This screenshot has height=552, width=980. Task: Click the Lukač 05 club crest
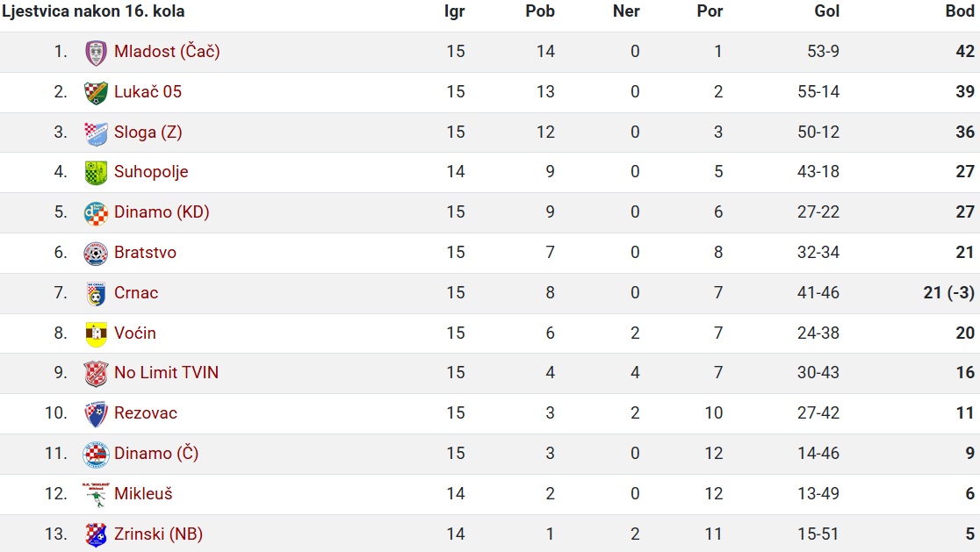(96, 92)
